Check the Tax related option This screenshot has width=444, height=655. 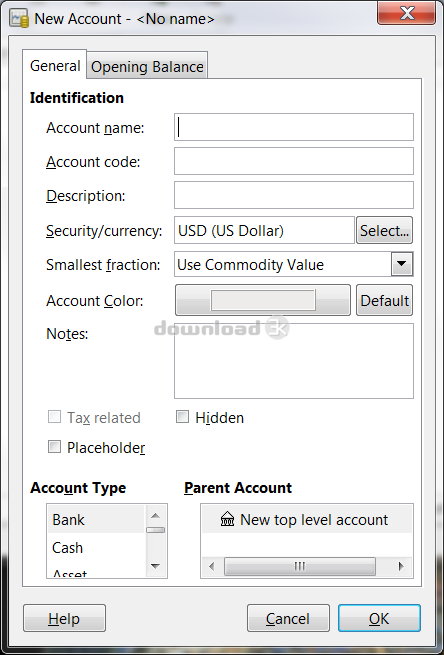coord(54,417)
